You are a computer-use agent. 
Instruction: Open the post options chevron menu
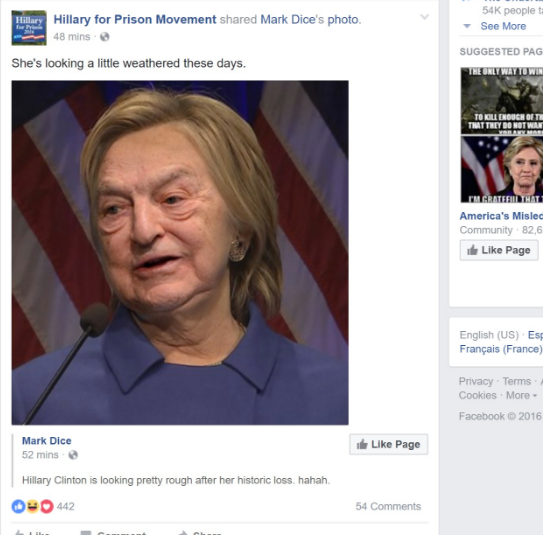[424, 17]
